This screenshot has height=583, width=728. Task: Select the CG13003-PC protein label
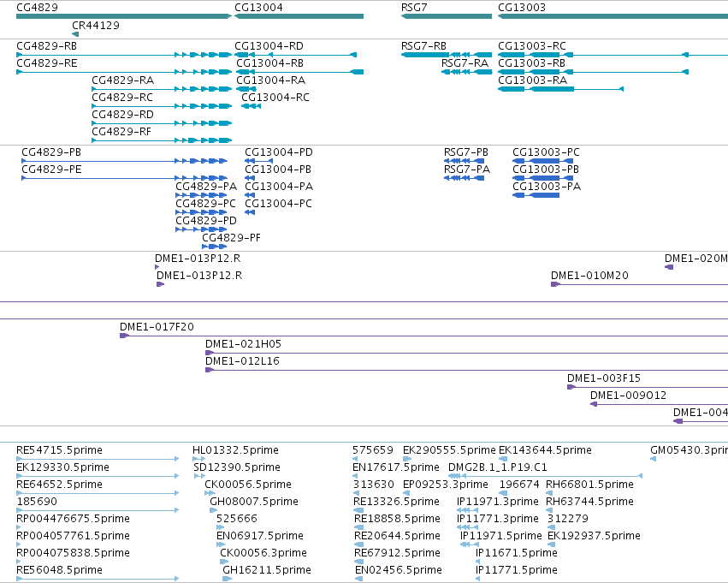(546, 152)
